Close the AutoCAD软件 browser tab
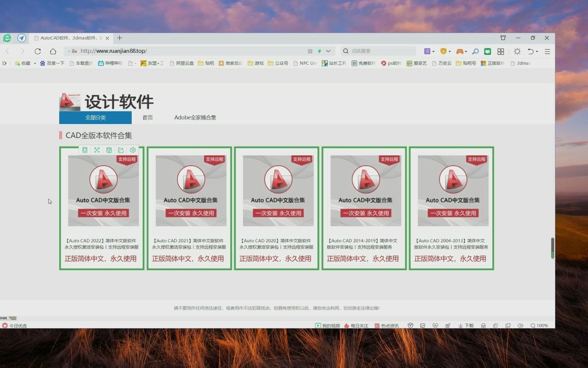588x368 pixels. pyautogui.click(x=107, y=38)
